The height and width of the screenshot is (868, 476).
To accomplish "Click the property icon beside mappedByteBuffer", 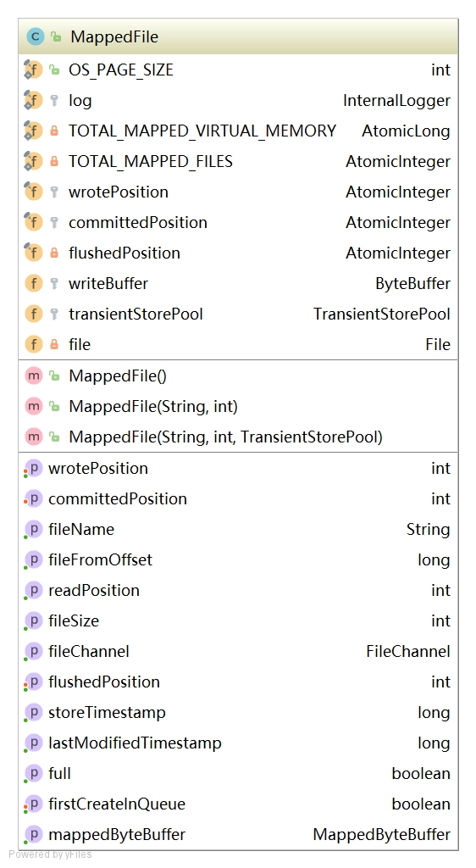I will (33, 835).
